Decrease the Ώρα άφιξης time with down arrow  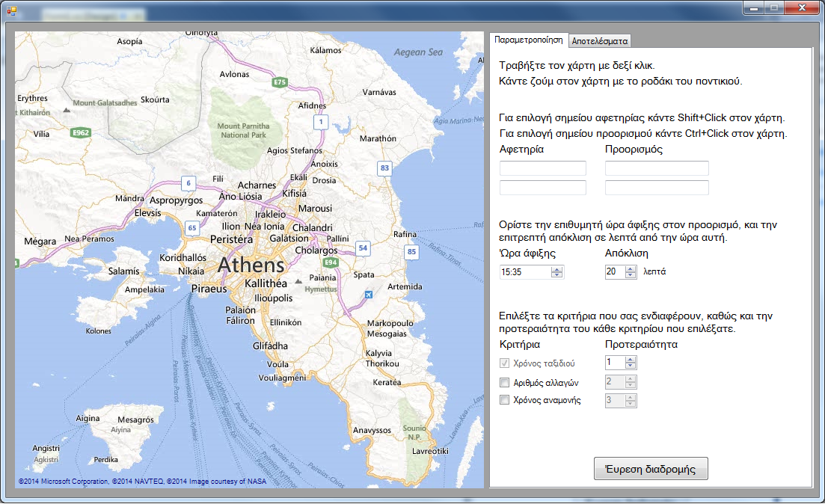[x=556, y=274]
